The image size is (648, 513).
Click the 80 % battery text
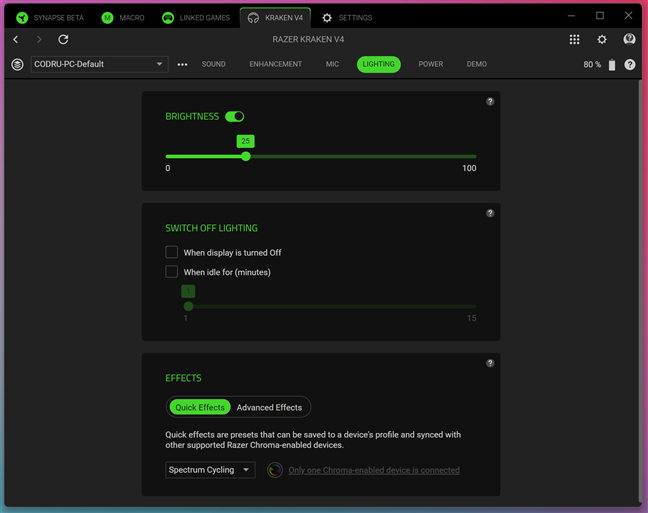point(592,64)
